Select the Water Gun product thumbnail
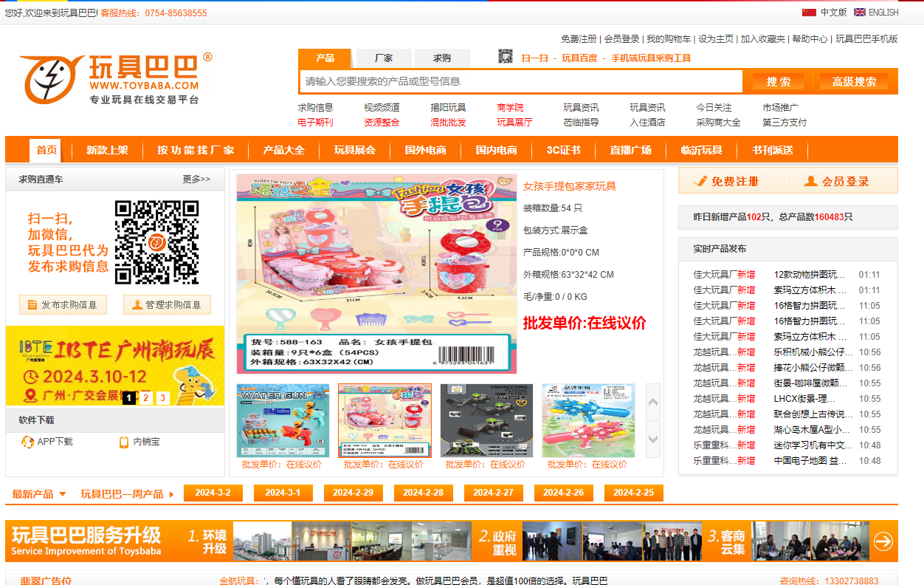 283,420
